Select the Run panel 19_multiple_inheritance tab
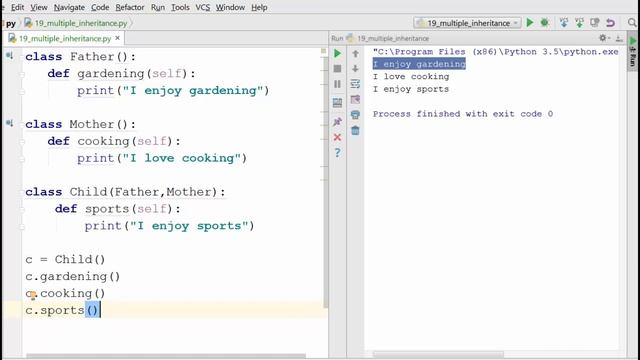Screen dimensions: 640x360 pos(393,38)
